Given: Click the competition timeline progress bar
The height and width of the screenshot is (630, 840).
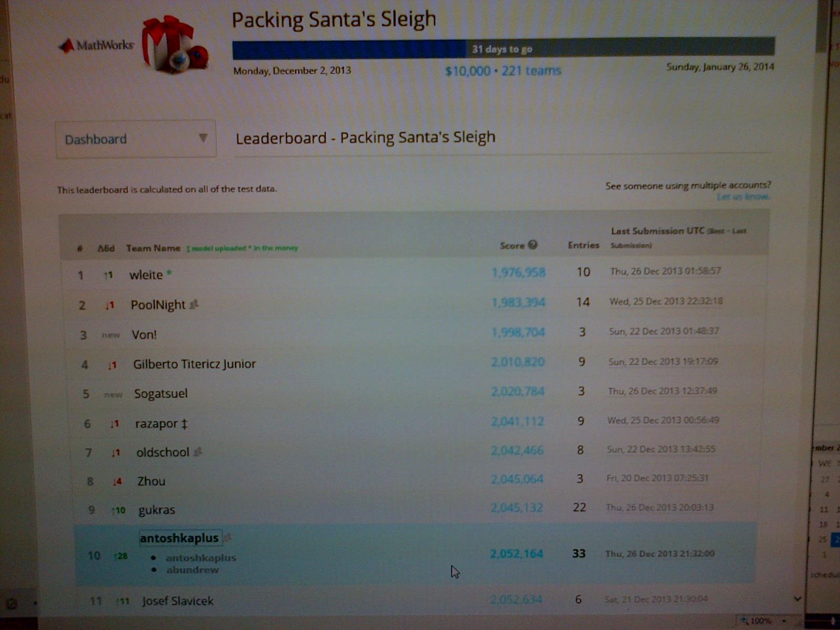Looking at the screenshot, I should (x=503, y=49).
